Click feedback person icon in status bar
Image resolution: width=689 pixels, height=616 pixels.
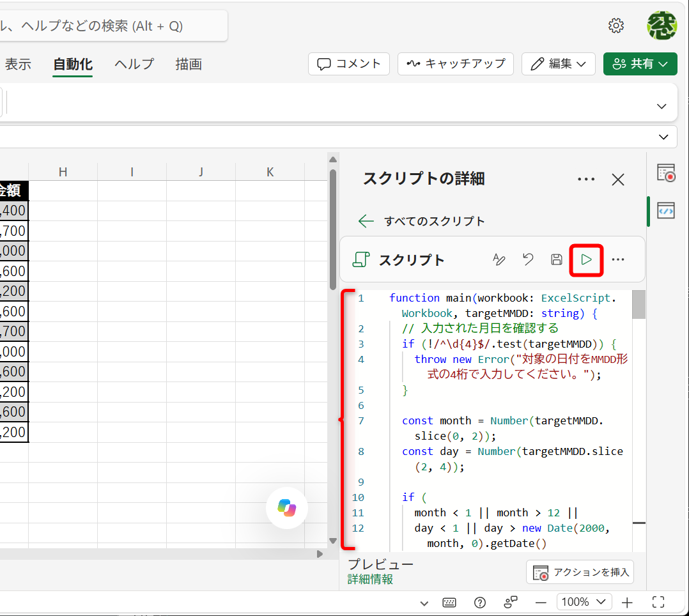(x=510, y=603)
